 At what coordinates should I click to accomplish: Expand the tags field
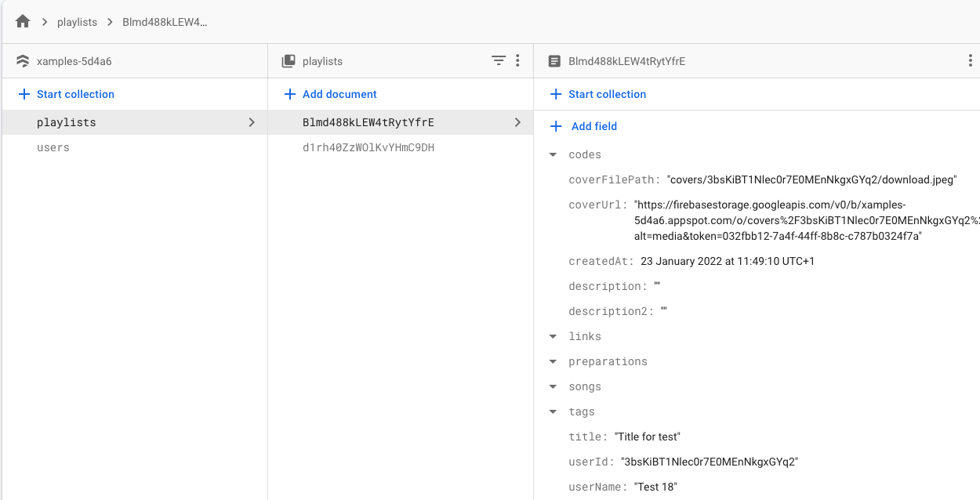554,412
